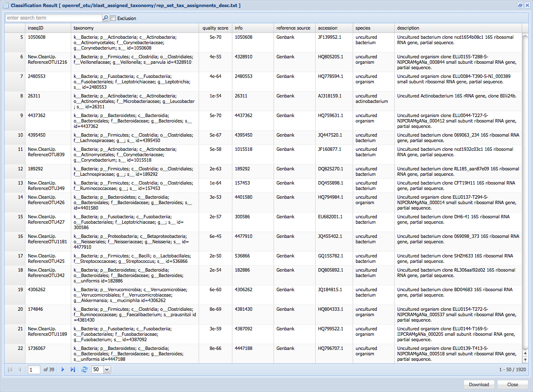533x392 pixels.
Task: Sort by the info column header
Action: (253, 28)
